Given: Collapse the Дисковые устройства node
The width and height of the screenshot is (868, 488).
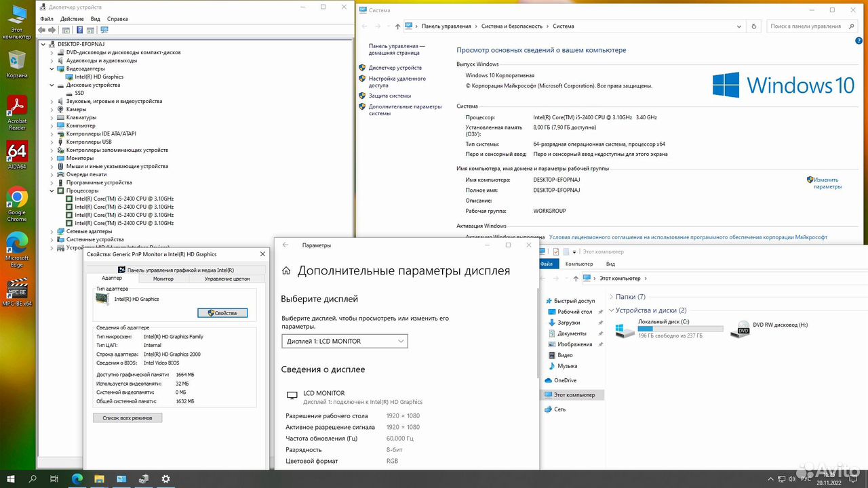Looking at the screenshot, I should click(x=52, y=85).
